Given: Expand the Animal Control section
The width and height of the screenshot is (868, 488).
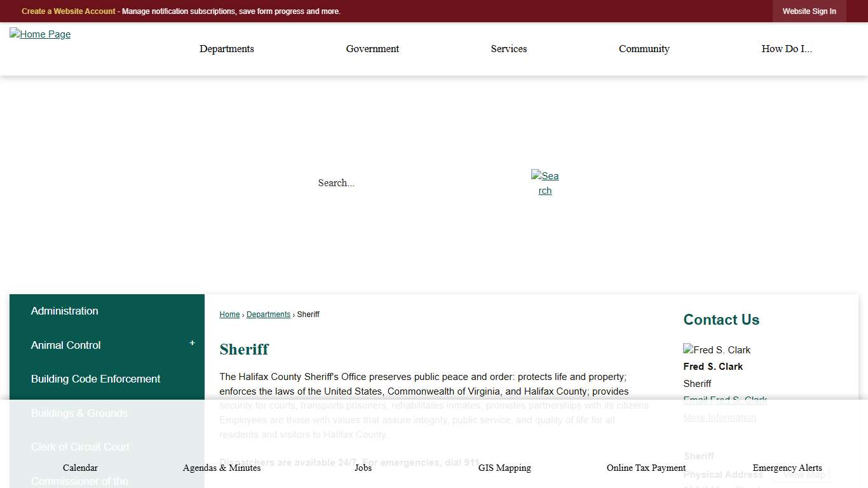Looking at the screenshot, I should (x=192, y=342).
